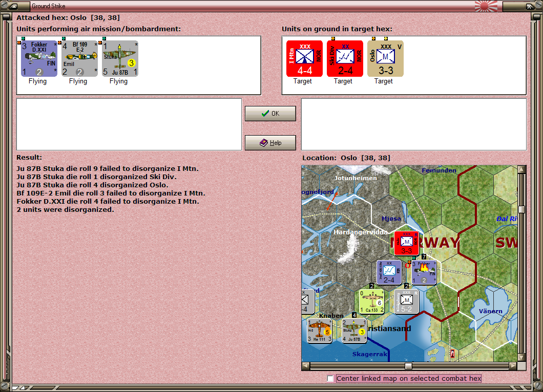Click the Skagerrak sea label on map
The image size is (543, 392).
[x=369, y=354]
